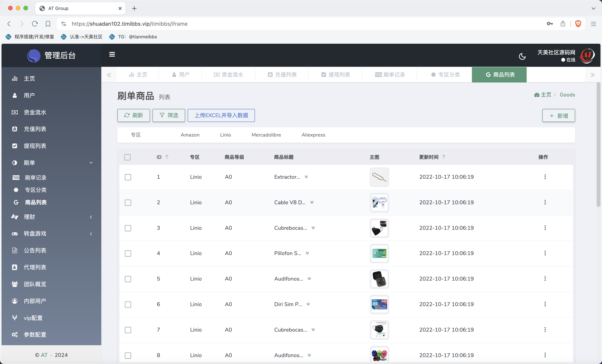The width and height of the screenshot is (602, 364).
Task: Open row-actions menu for product ID 1
Action: 545,177
